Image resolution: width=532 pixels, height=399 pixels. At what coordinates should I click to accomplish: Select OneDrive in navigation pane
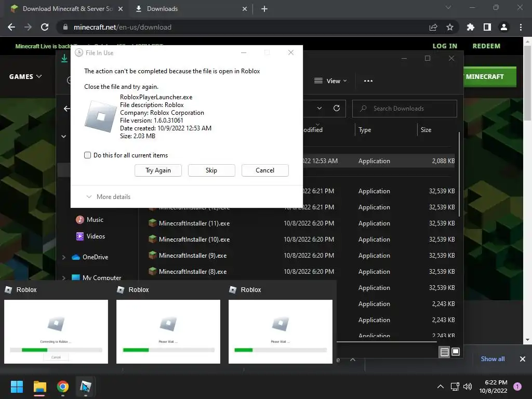[x=90, y=257]
